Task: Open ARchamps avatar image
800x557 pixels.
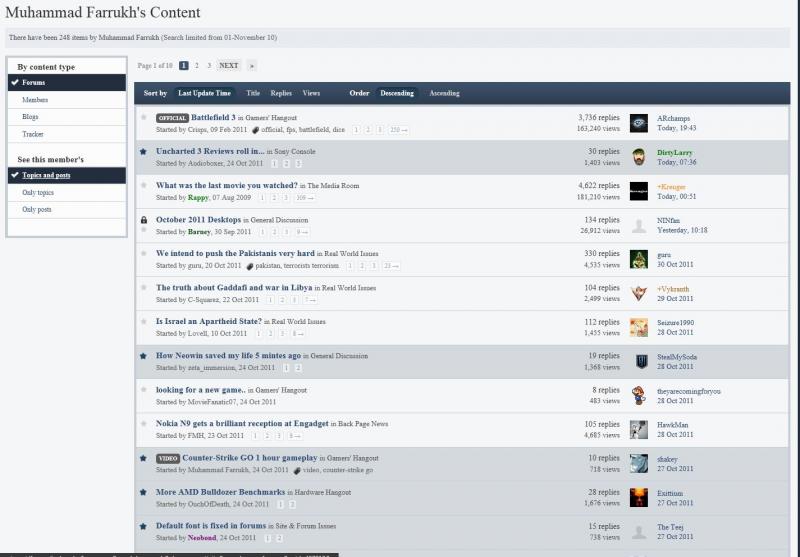Action: (x=639, y=123)
